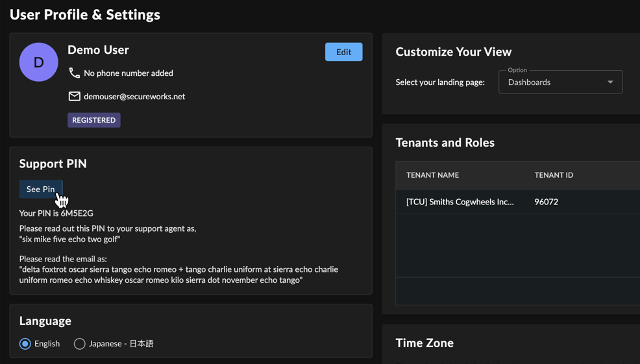Image resolution: width=640 pixels, height=364 pixels.
Task: Click the purple D user avatar
Action: [39, 62]
